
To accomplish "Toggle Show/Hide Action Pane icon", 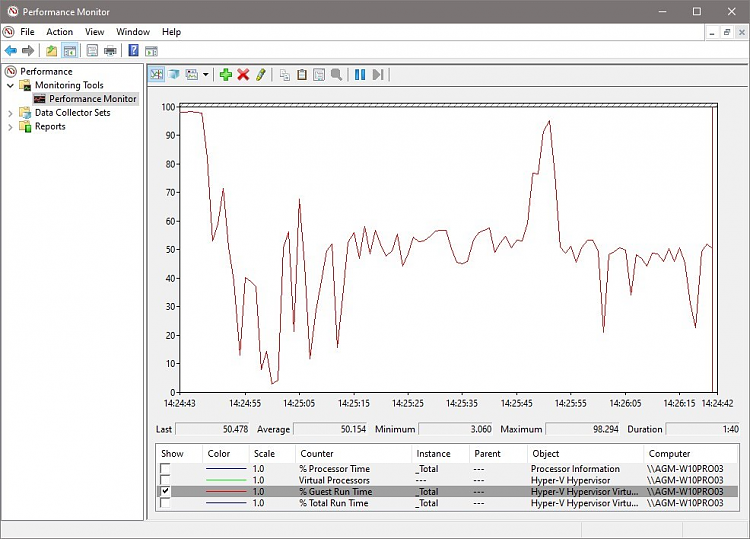I will tap(151, 50).
